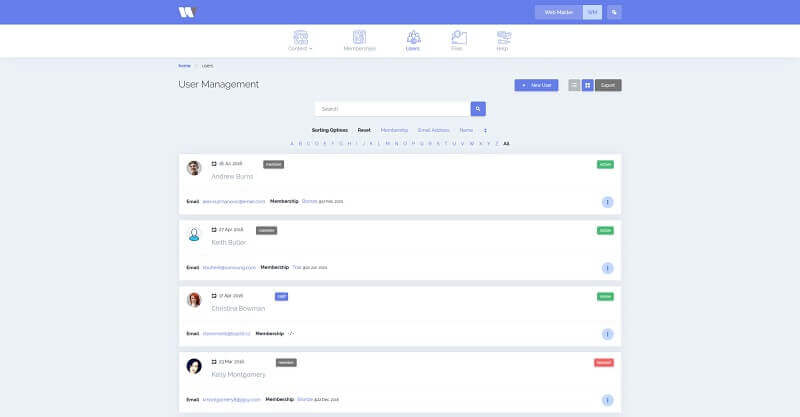This screenshot has height=417, width=800.
Task: Click the small icon button beside WM
Action: tap(614, 12)
